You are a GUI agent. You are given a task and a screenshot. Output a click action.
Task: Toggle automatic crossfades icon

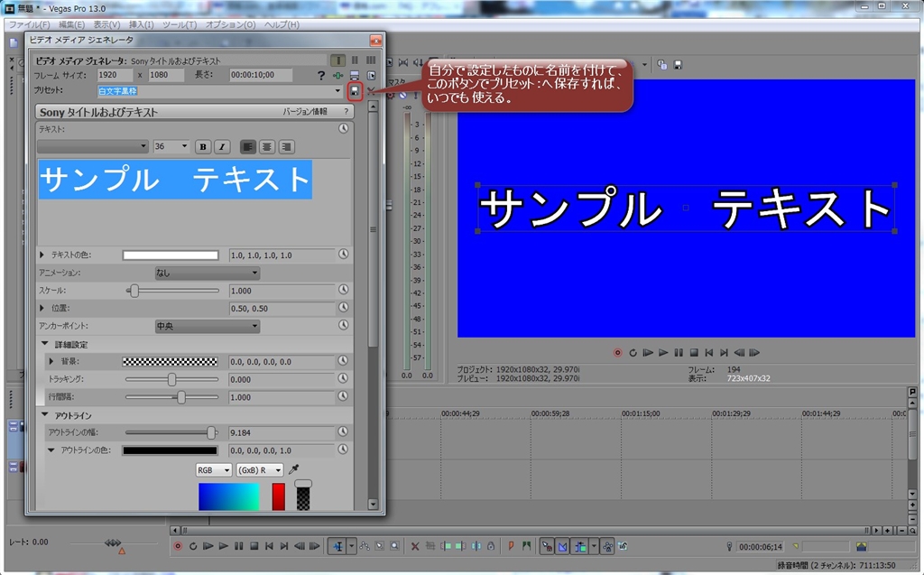[563, 546]
